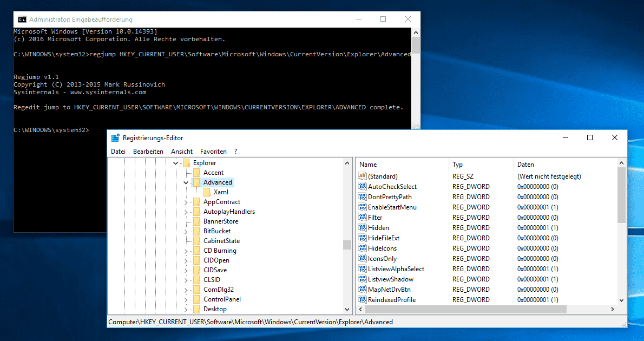Click the command prompt title bar icon
This screenshot has height=341, width=644.
(x=22, y=19)
